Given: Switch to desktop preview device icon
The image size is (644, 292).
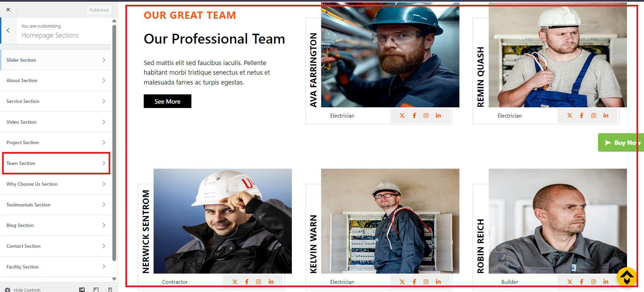Looking at the screenshot, I should pyautogui.click(x=82, y=290).
